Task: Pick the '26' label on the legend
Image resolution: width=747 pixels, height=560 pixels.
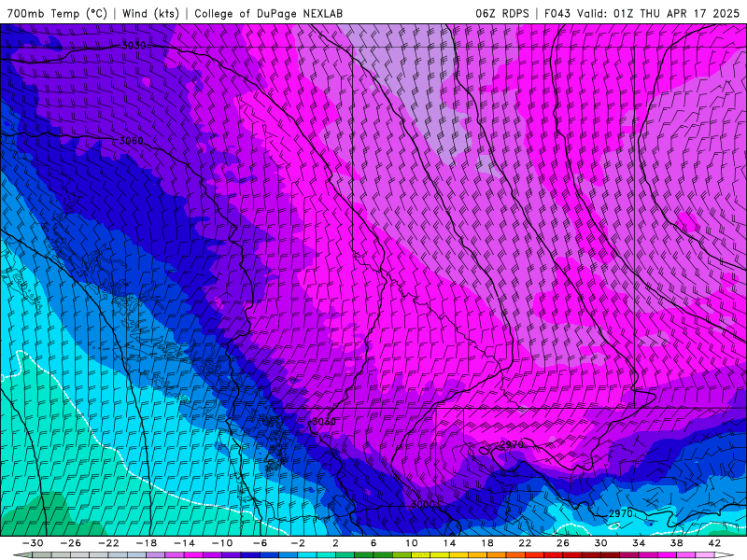Action: (563, 543)
